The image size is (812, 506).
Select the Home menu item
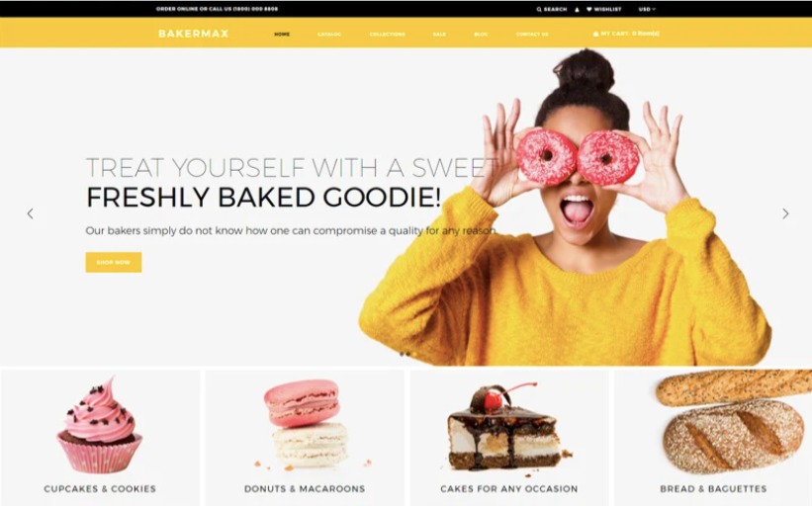282,35
